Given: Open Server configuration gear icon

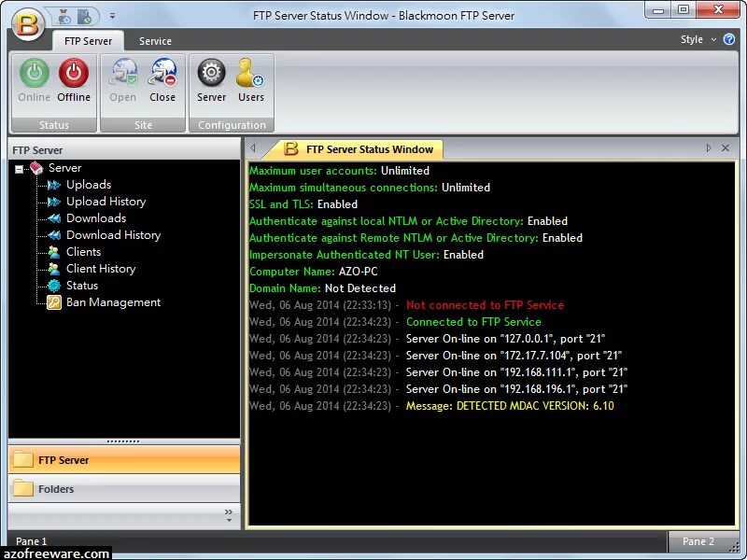Looking at the screenshot, I should pyautogui.click(x=212, y=73).
